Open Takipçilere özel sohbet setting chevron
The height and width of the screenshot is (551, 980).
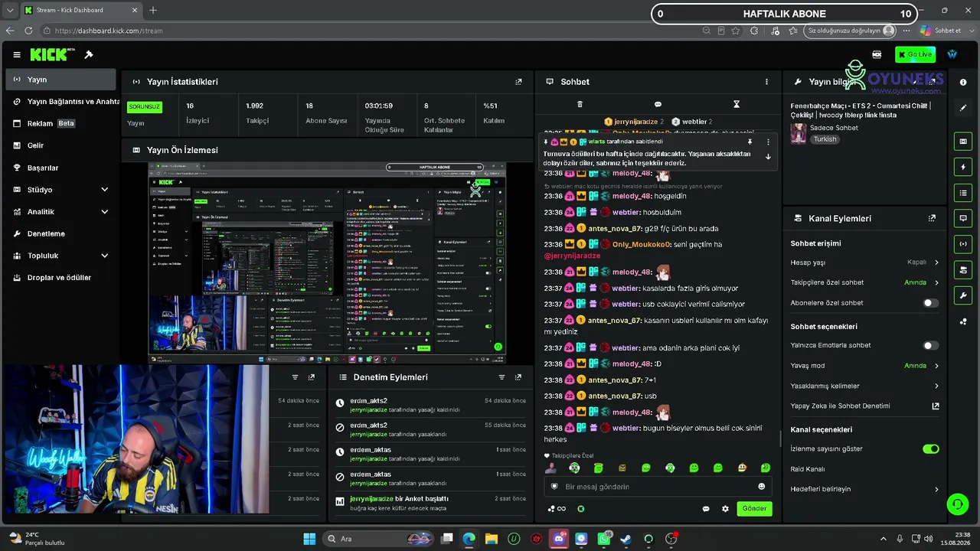(x=936, y=283)
